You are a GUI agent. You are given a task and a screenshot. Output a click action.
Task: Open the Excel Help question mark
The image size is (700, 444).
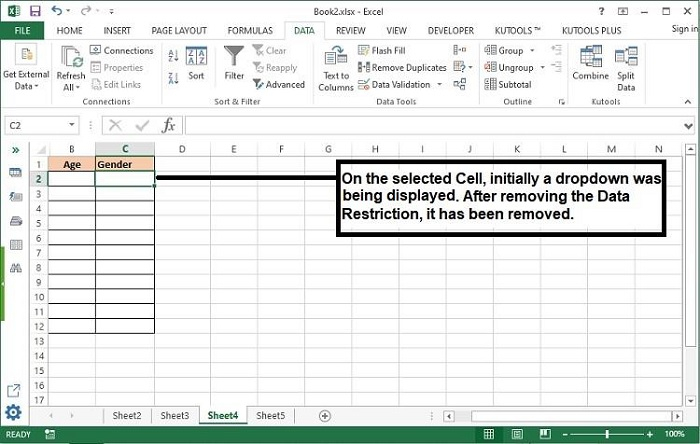pos(601,11)
